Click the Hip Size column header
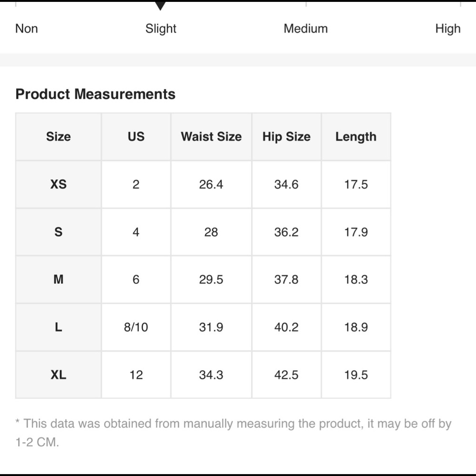This screenshot has width=476, height=476. [286, 137]
